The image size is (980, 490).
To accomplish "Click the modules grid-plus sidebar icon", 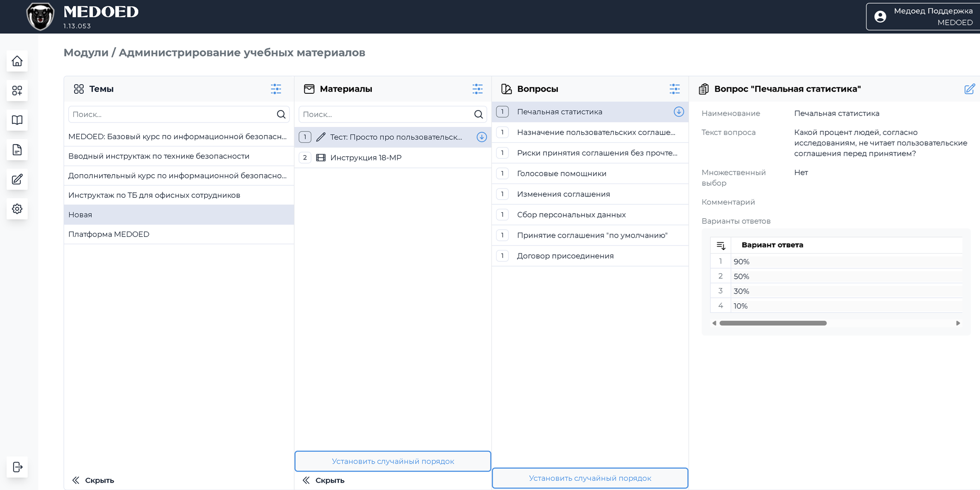I will 17,91.
